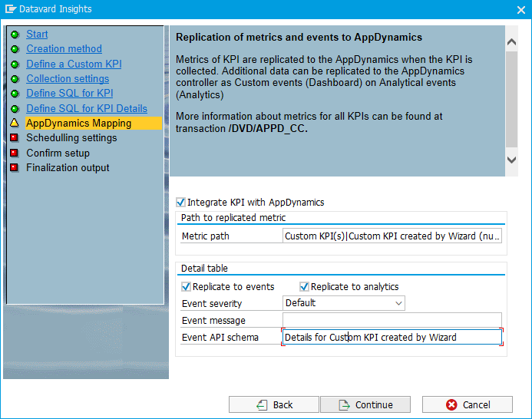Click yellow warning triangle beside AppDynamics Mapping
The image size is (532, 419).
[x=15, y=123]
